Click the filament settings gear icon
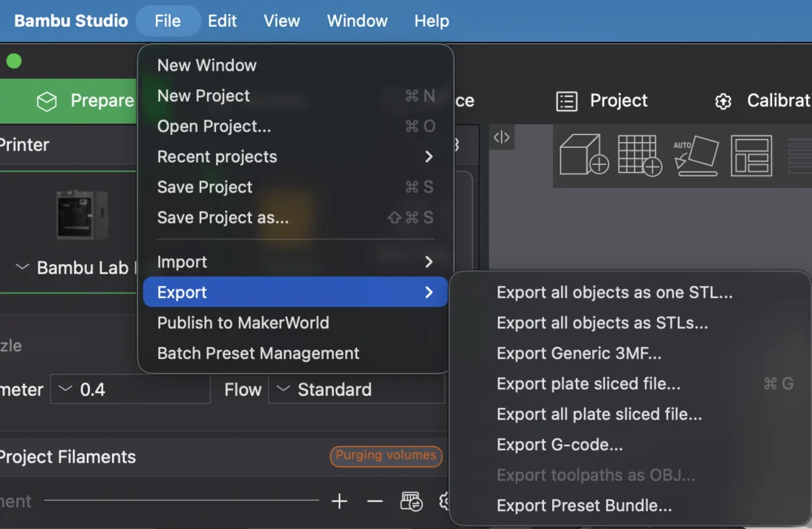 click(444, 501)
